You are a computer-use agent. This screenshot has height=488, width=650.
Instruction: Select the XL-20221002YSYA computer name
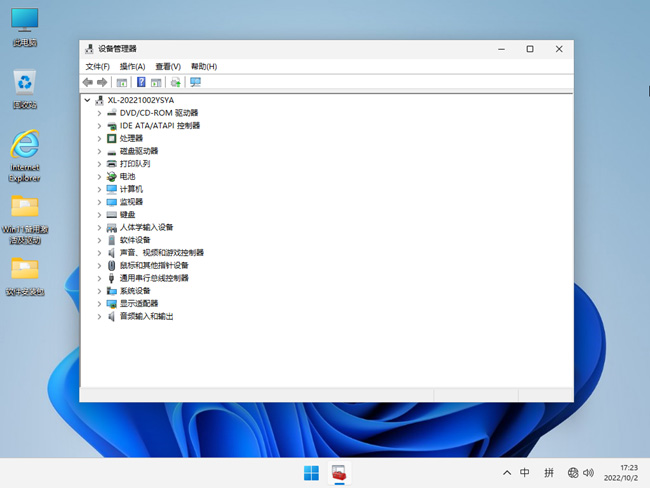[141, 100]
